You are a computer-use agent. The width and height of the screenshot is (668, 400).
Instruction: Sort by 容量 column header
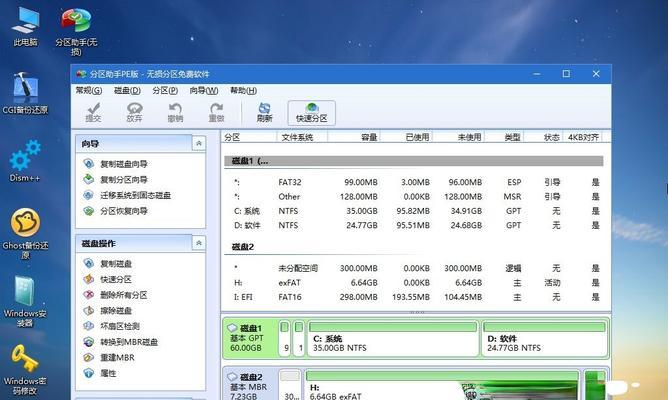click(354, 137)
